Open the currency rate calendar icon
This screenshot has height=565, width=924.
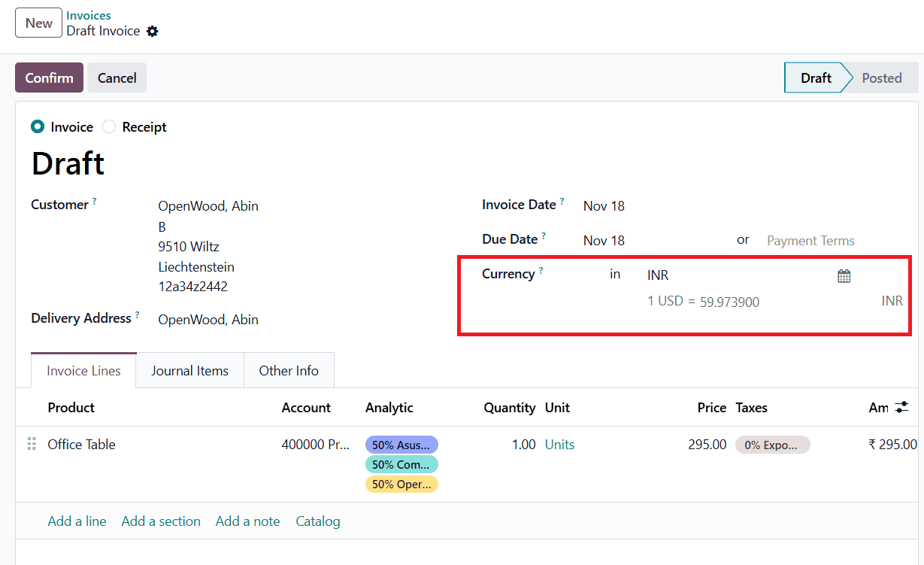click(x=844, y=275)
